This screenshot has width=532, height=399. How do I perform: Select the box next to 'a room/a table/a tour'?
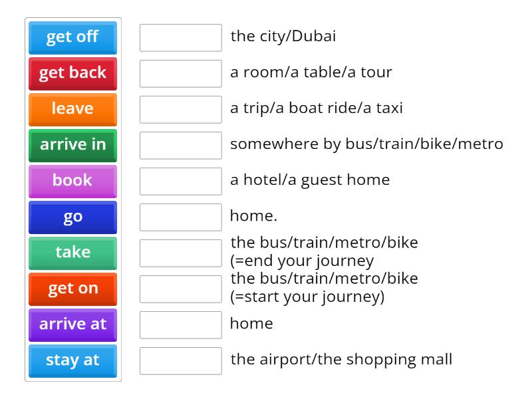[180, 73]
